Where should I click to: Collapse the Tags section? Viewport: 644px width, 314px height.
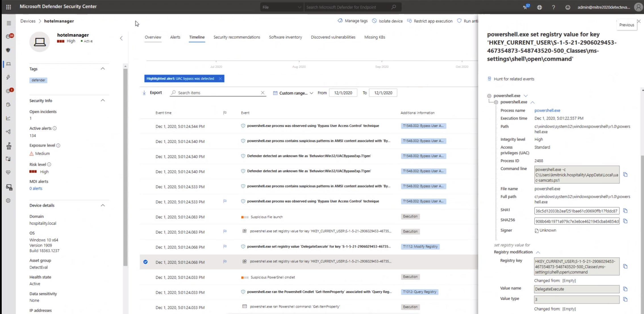click(103, 68)
